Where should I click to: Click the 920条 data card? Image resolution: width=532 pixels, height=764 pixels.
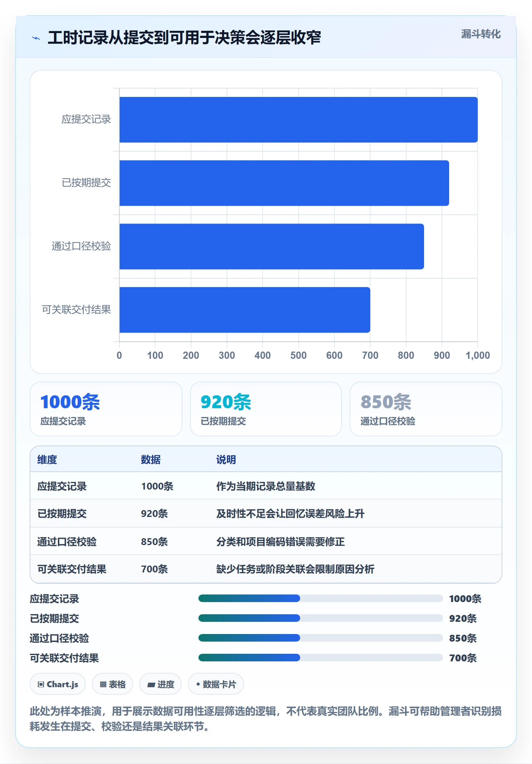click(x=266, y=409)
